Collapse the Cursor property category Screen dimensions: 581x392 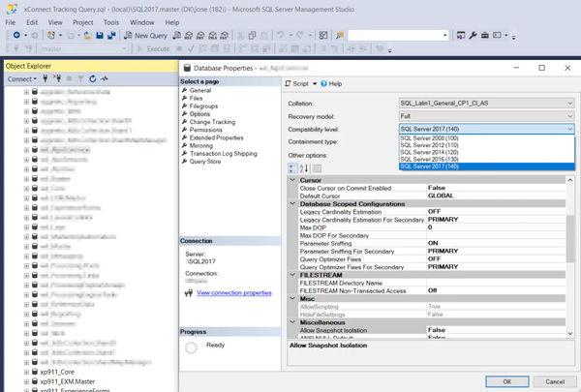292,180
